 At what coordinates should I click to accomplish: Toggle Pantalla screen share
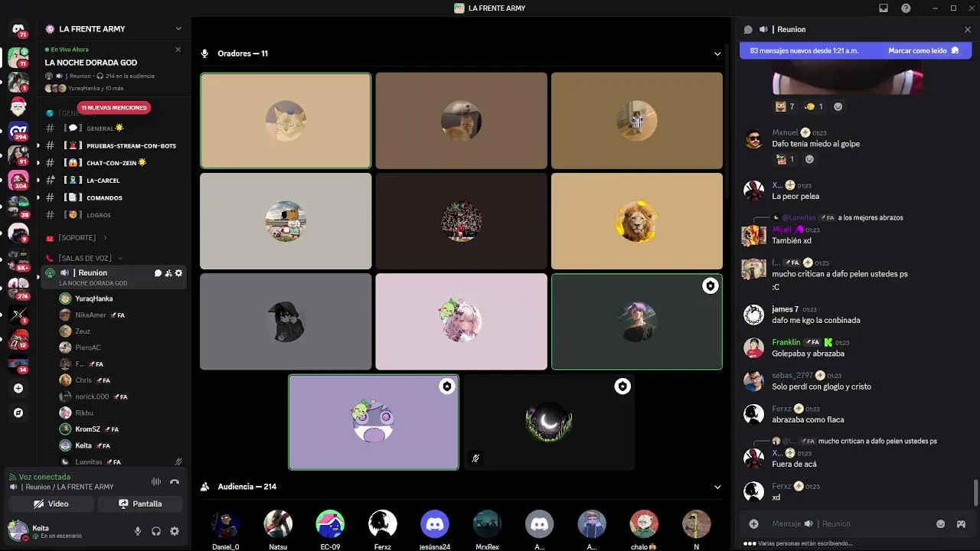[x=140, y=504]
